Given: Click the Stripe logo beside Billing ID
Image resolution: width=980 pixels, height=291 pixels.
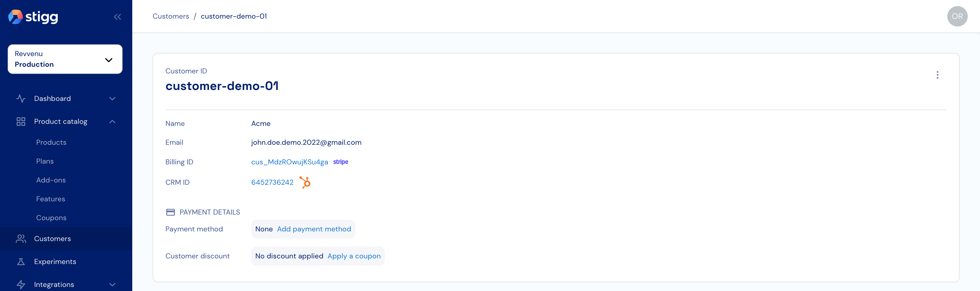Looking at the screenshot, I should pos(340,162).
